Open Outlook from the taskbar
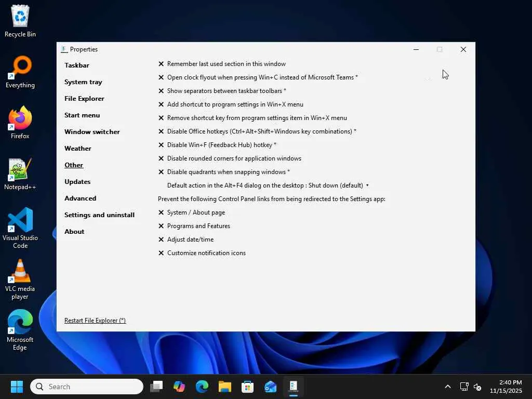 pyautogui.click(x=270, y=387)
